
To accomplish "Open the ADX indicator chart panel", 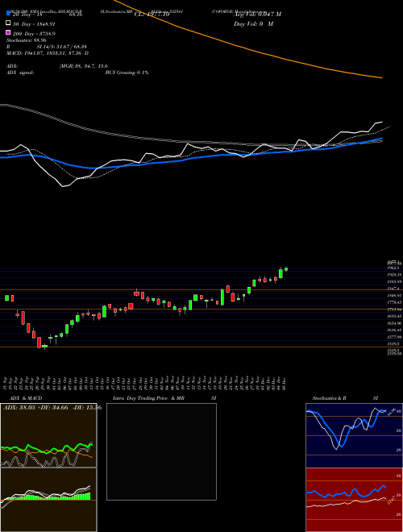I will click(48, 435).
